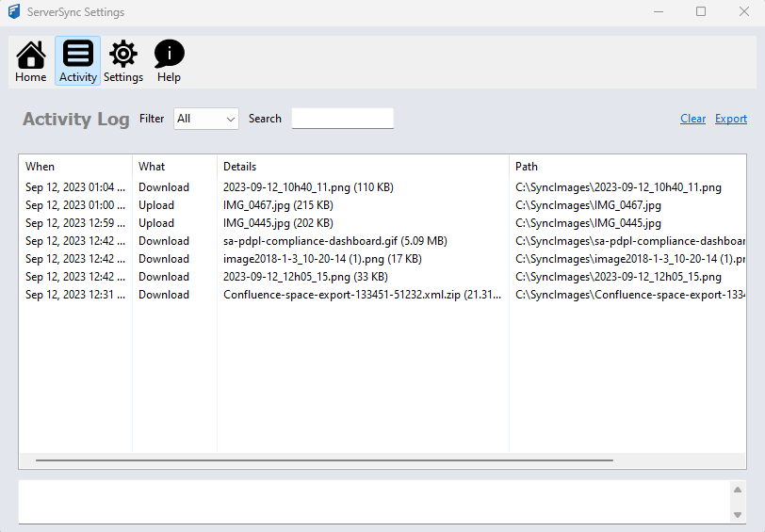
Task: Open the Home toolbar icon
Action: tap(30, 61)
